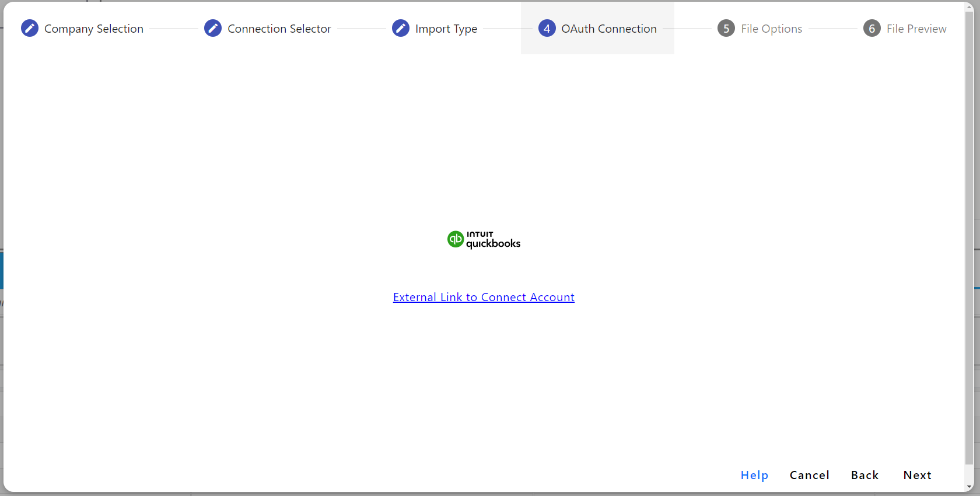Click the Intuit QuickBooks logo
This screenshot has height=496, width=980.
click(484, 239)
